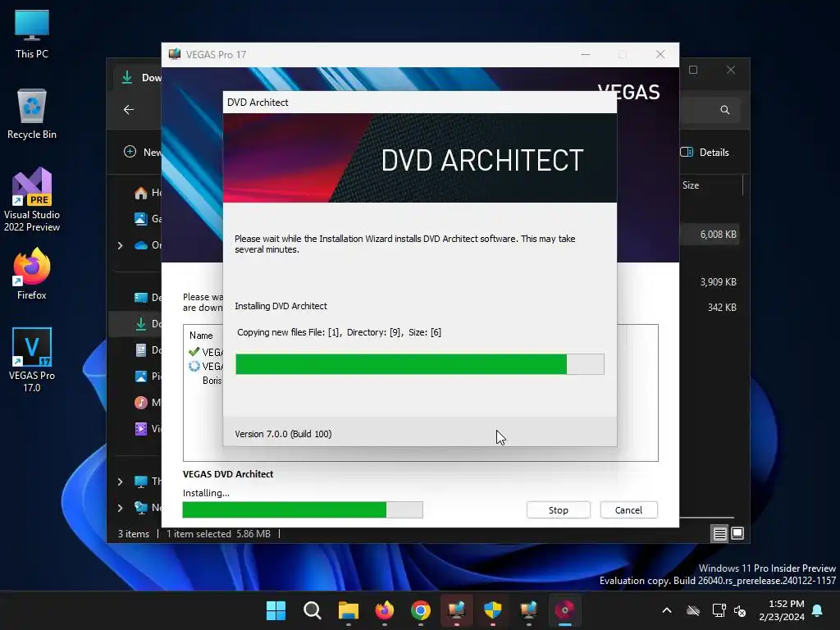Click Cancel in the VEGAS Pro installer
This screenshot has height=630, width=840.
pos(628,510)
